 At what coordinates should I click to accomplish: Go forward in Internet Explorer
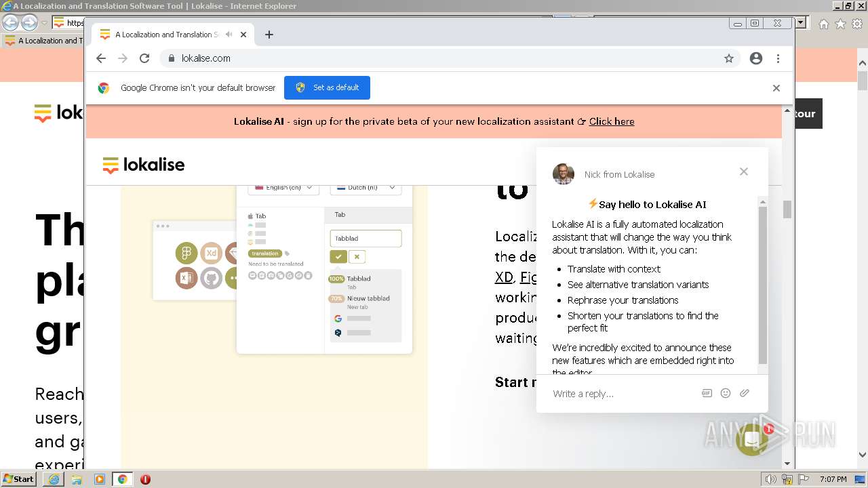click(x=29, y=22)
